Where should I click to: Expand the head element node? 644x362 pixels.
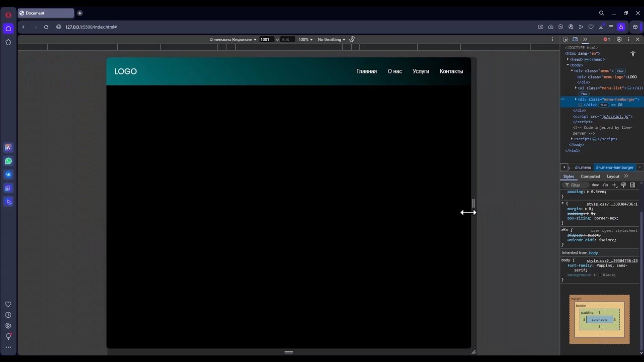[568, 59]
